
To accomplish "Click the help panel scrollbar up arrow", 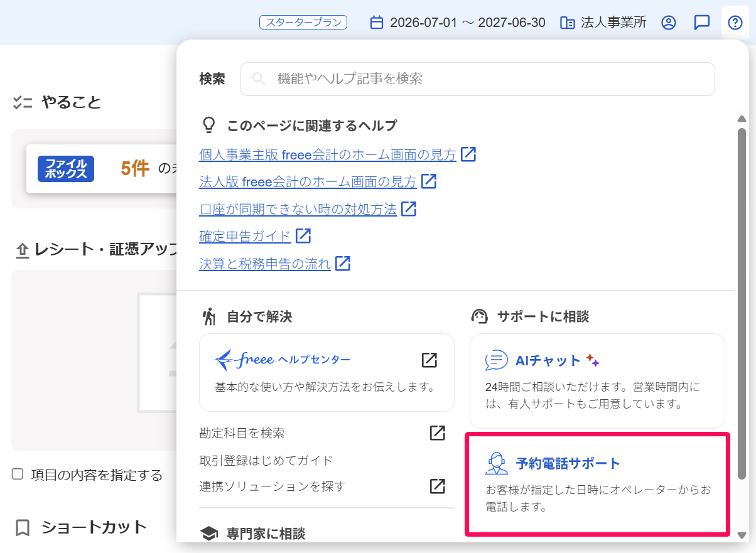I will click(742, 119).
